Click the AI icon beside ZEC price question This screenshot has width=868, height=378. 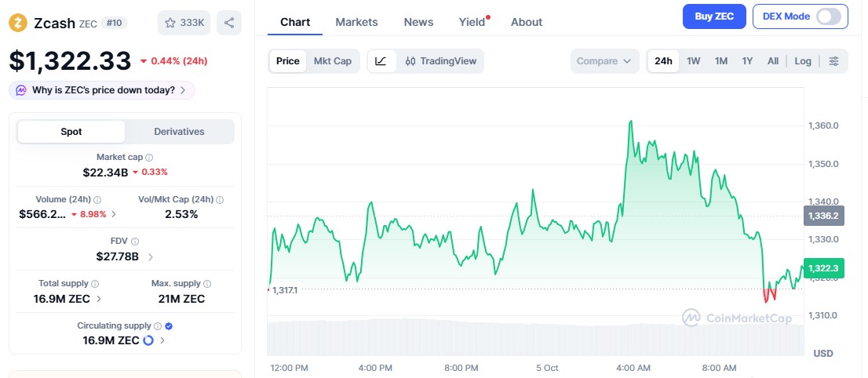coord(21,89)
